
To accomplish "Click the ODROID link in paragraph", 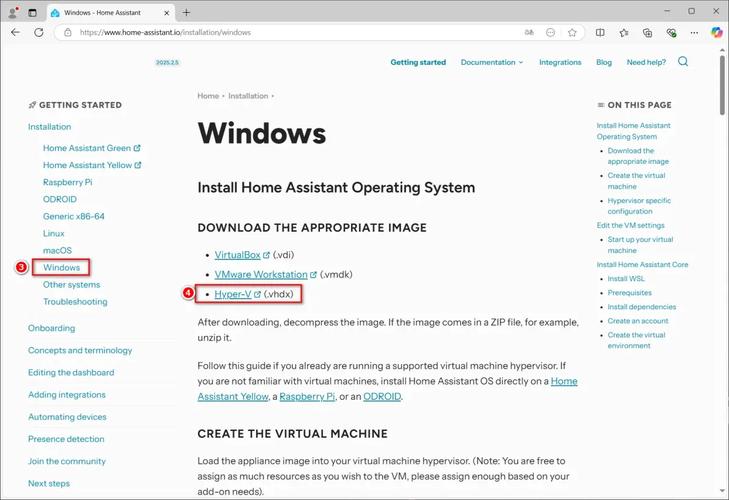I will (x=382, y=397).
